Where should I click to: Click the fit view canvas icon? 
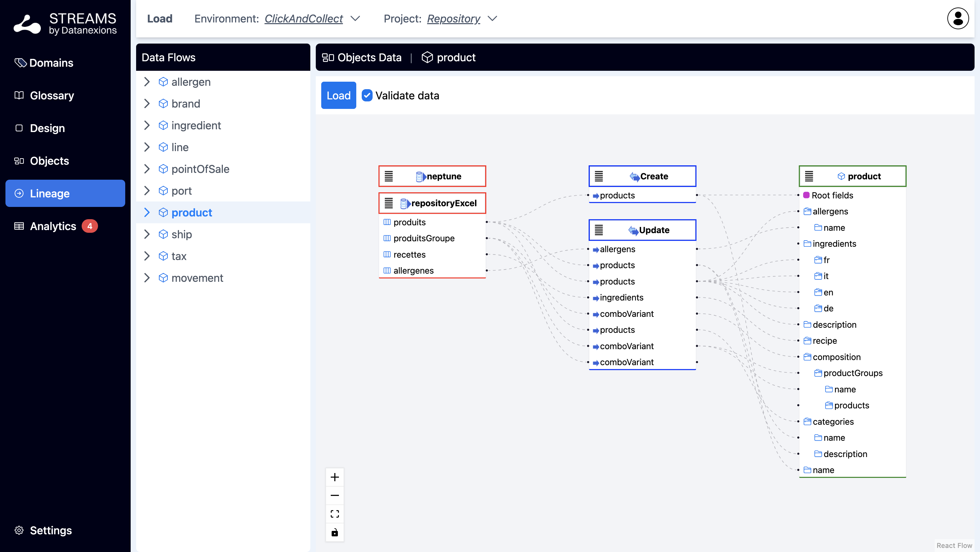coord(334,514)
